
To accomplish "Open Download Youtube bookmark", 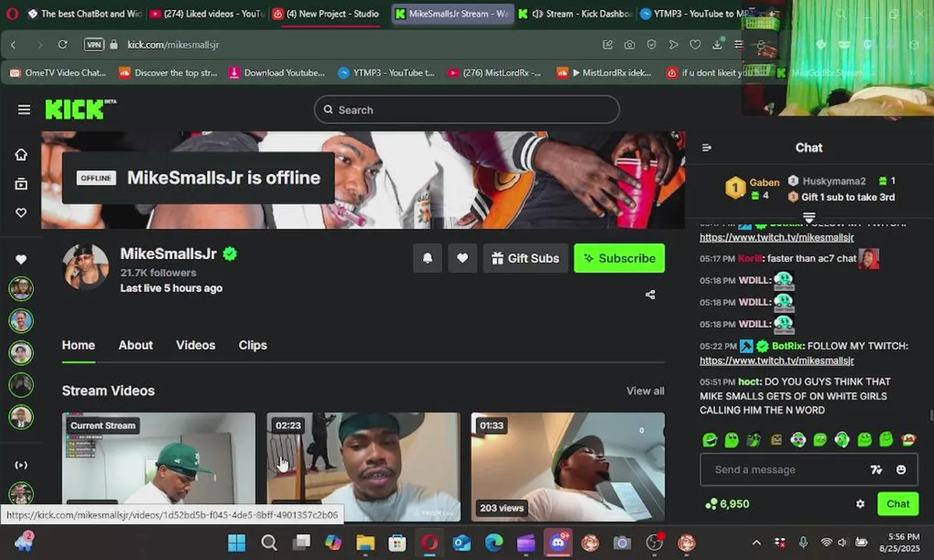I will click(277, 73).
